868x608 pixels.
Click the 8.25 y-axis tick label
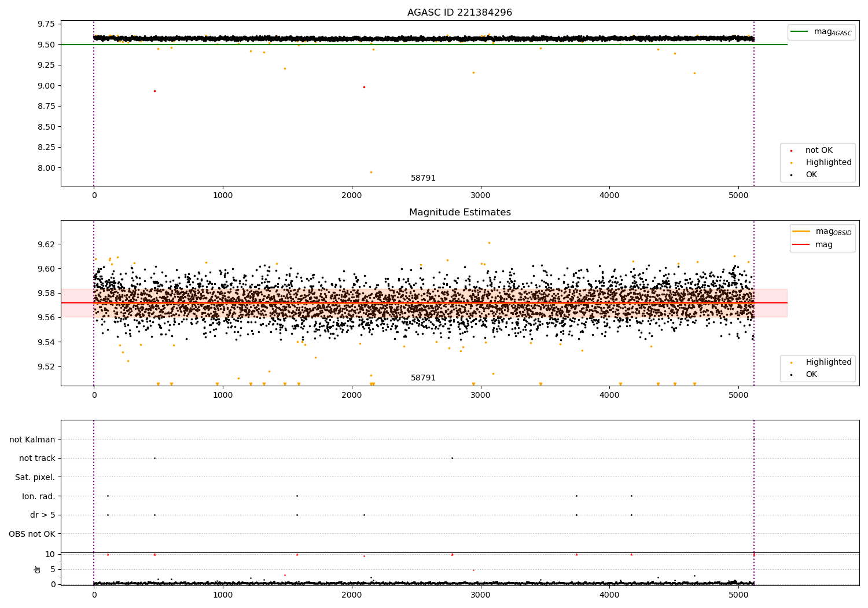[x=46, y=148]
